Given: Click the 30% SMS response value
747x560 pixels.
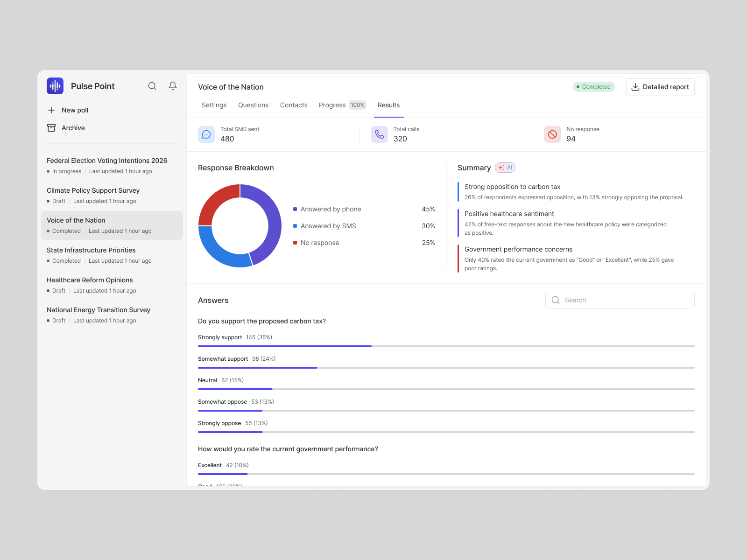Looking at the screenshot, I should [428, 226].
